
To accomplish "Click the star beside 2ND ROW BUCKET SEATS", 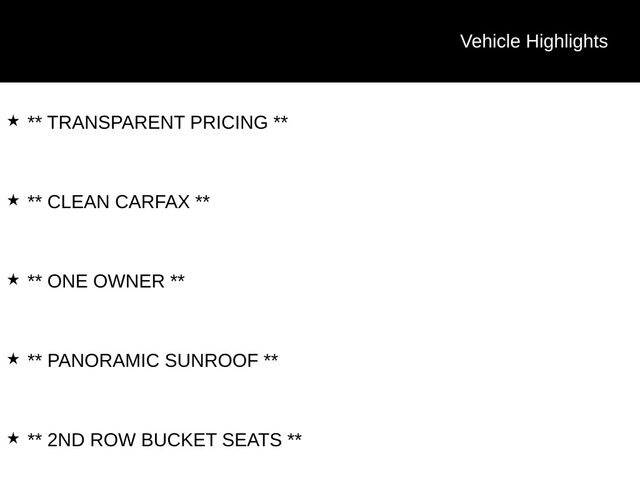I will coord(13,438).
